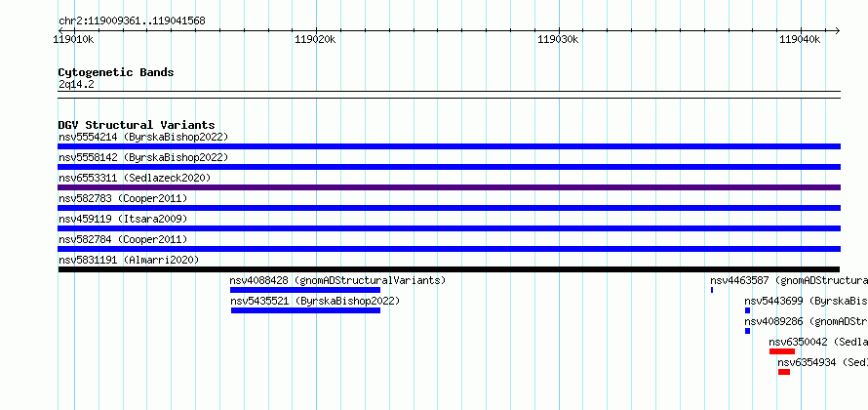Select the blue bar for nsv5554214
Screen dimensions: 868x410
click(x=449, y=146)
